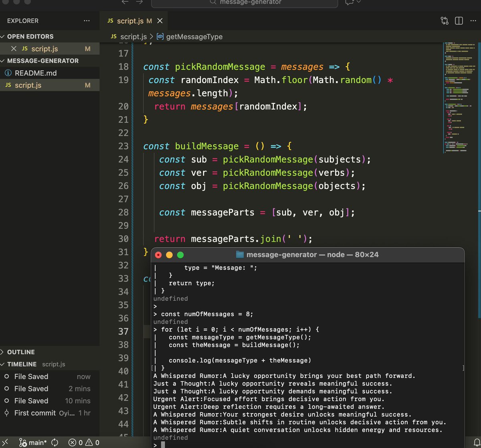Select the script.js editor tab
This screenshot has height=448, width=481.
click(133, 21)
